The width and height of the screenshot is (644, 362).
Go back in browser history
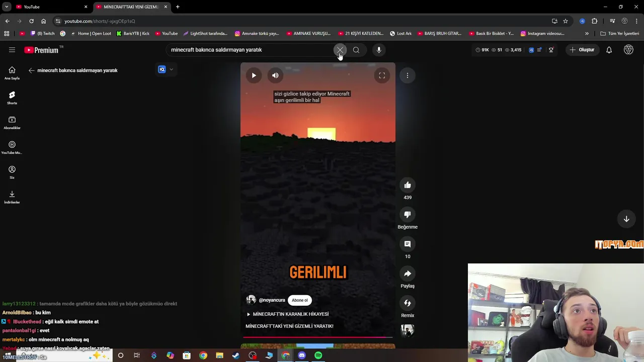point(7,21)
